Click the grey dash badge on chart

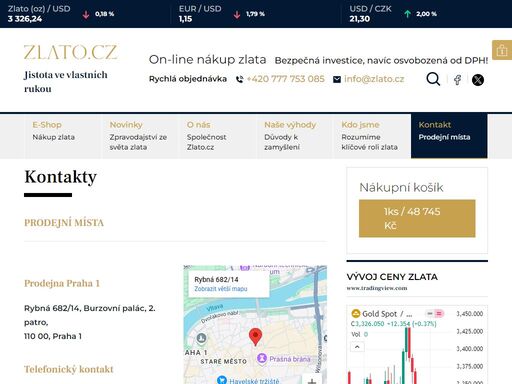(x=430, y=314)
